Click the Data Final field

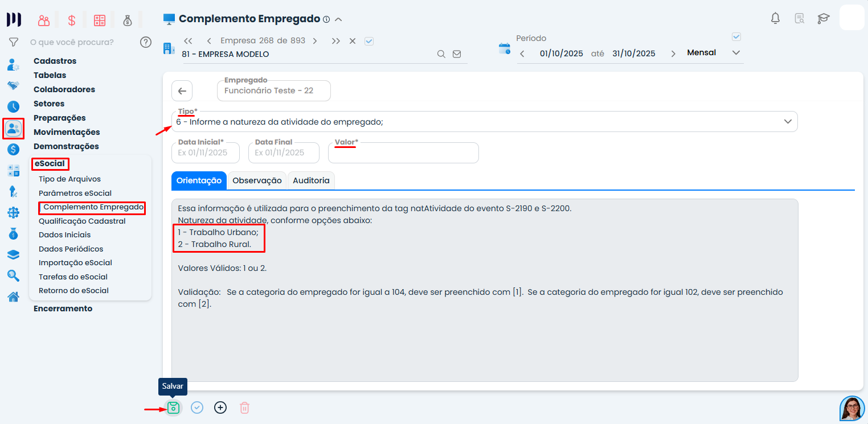point(284,153)
